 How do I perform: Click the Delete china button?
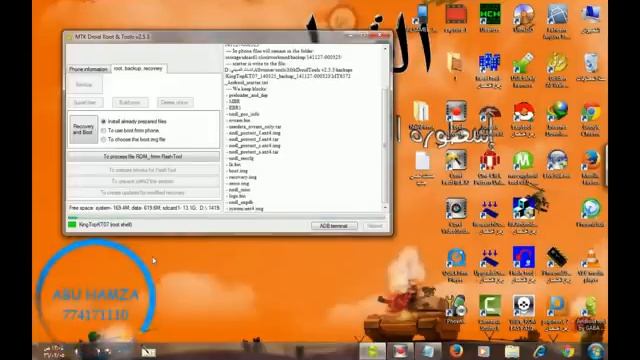175,102
